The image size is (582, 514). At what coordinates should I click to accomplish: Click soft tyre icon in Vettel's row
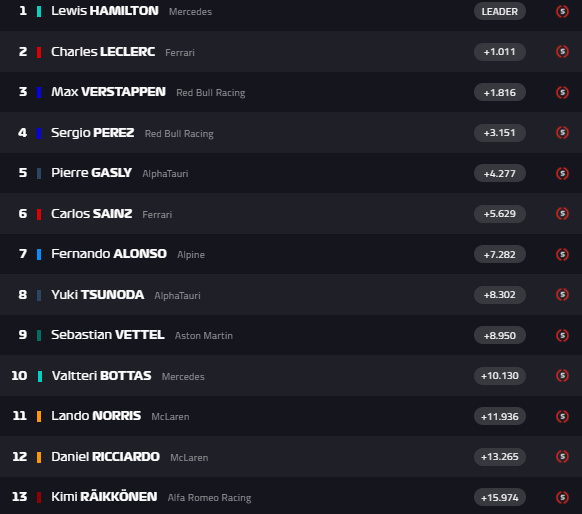(x=562, y=335)
